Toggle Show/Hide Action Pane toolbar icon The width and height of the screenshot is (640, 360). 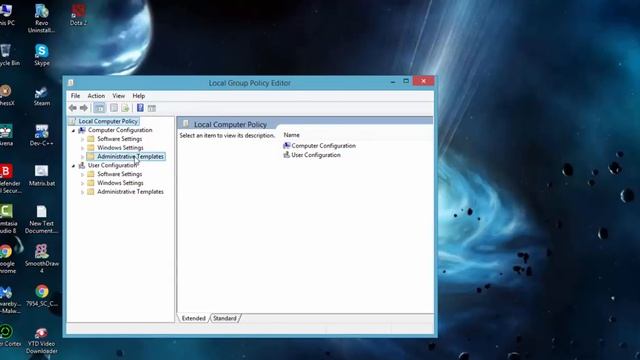coord(152,108)
